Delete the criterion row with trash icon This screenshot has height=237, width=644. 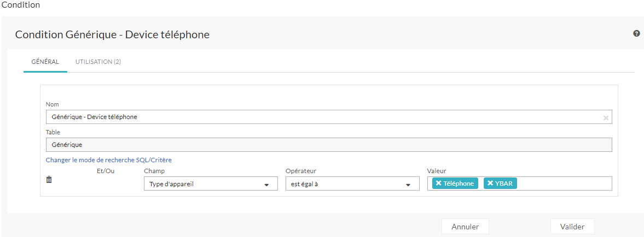[x=49, y=179]
